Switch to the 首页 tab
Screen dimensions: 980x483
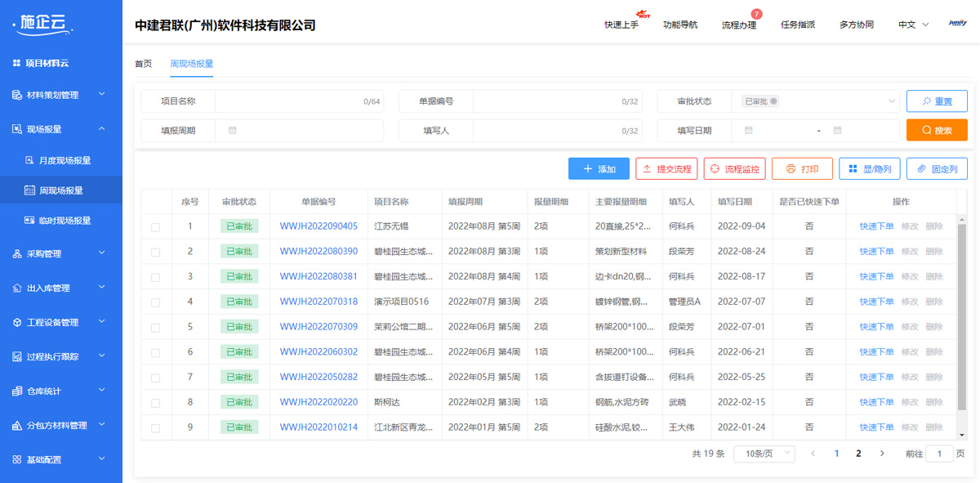(x=143, y=64)
